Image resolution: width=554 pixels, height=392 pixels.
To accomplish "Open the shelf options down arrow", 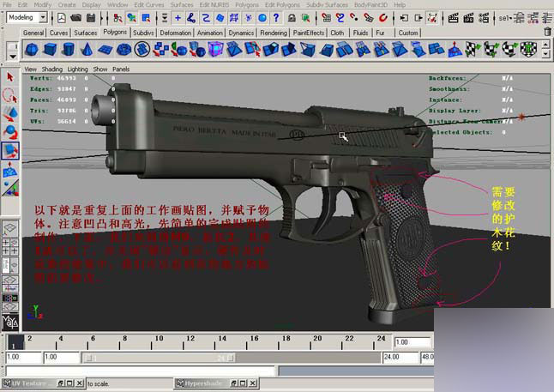I will (x=13, y=57).
